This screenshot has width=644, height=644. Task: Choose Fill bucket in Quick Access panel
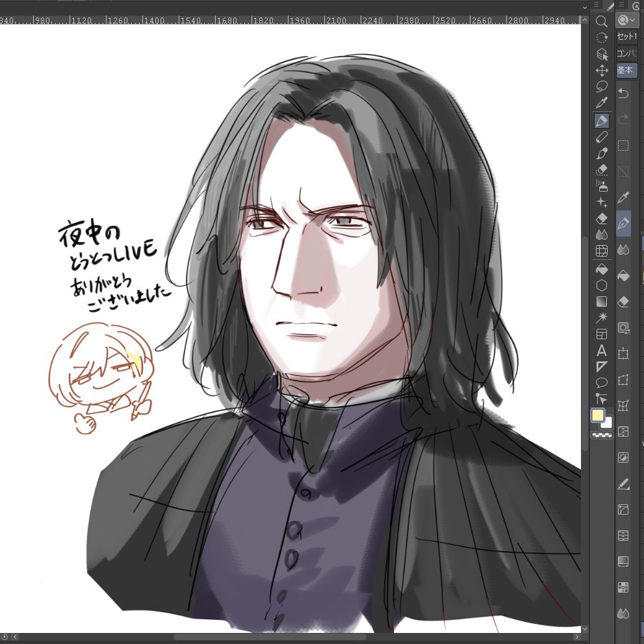(x=623, y=276)
